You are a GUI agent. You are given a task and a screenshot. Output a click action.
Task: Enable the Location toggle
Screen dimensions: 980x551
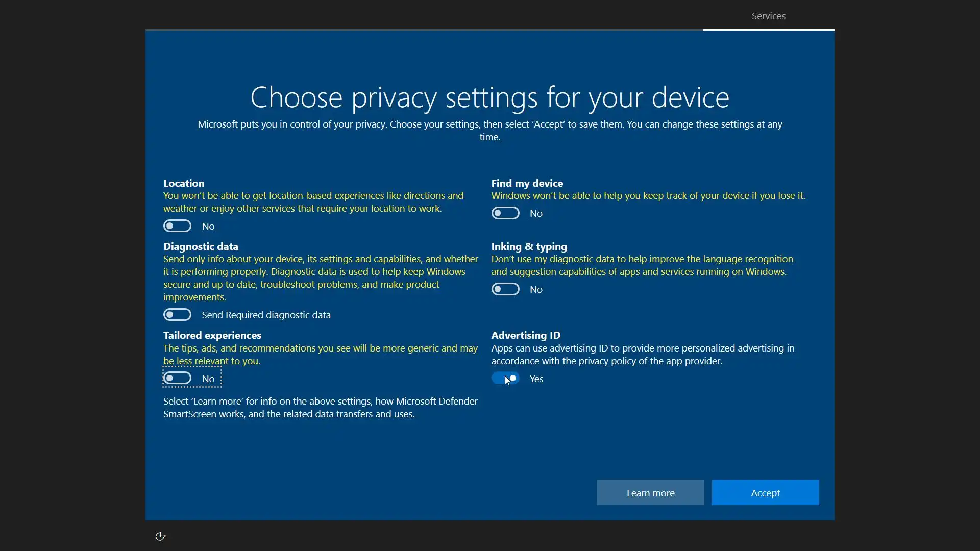click(177, 226)
